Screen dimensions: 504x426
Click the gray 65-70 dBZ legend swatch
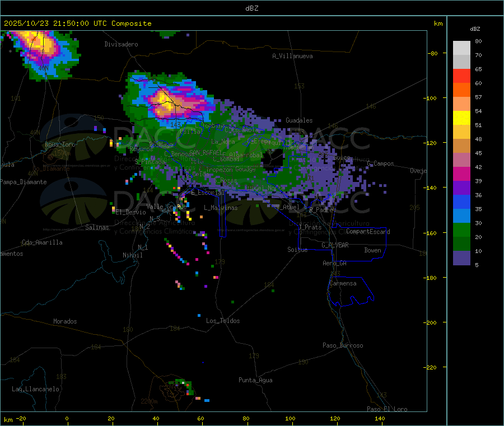461,62
